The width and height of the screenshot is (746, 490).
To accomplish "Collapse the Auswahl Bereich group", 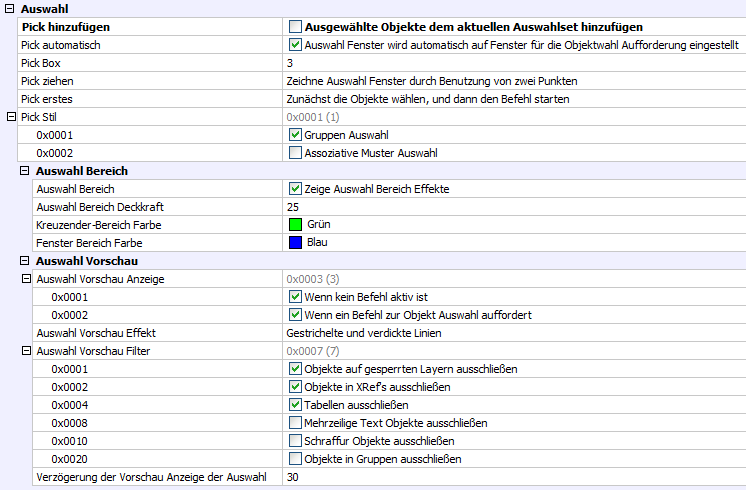I will point(26,171).
